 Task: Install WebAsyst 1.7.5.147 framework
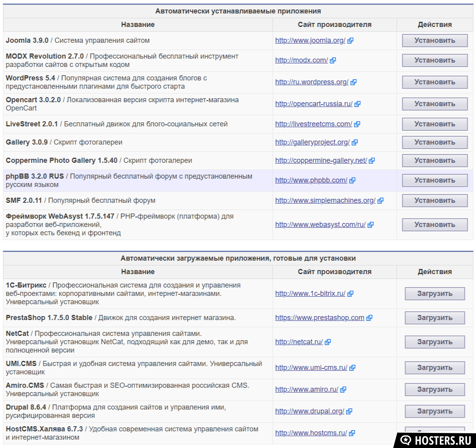tap(435, 225)
